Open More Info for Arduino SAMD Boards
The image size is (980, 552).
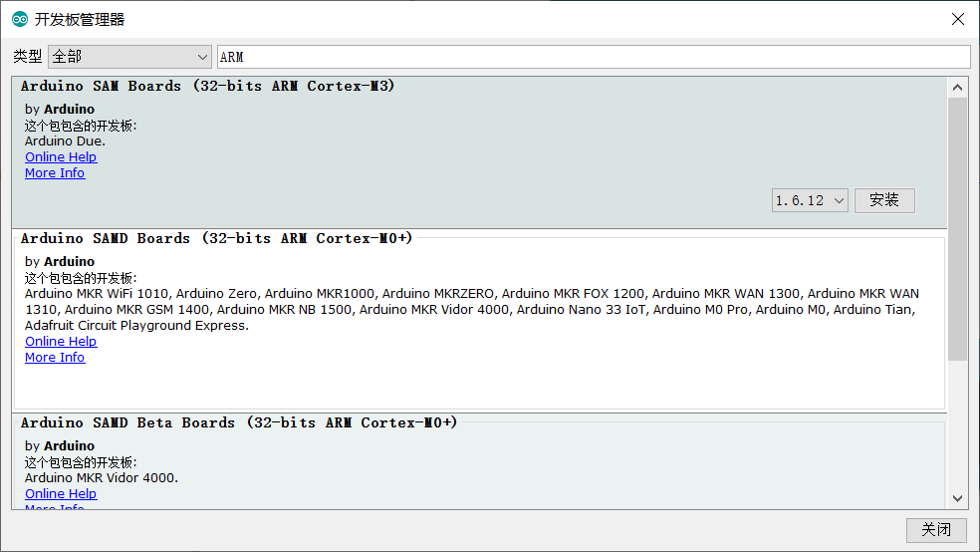click(55, 358)
